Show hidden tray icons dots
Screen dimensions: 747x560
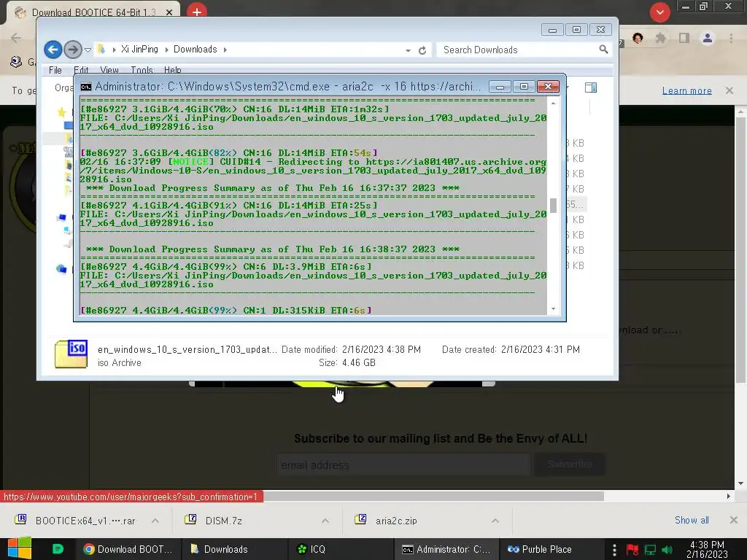click(x=614, y=550)
